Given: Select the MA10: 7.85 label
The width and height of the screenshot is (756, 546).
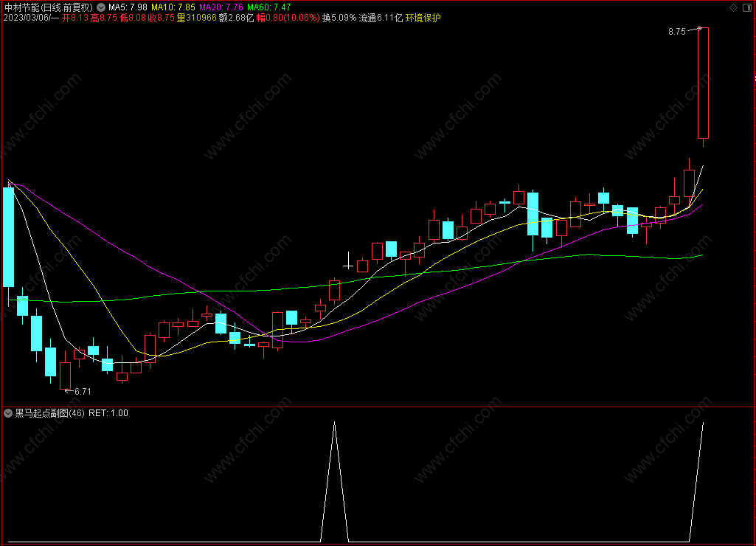Looking at the screenshot, I should (173, 7).
